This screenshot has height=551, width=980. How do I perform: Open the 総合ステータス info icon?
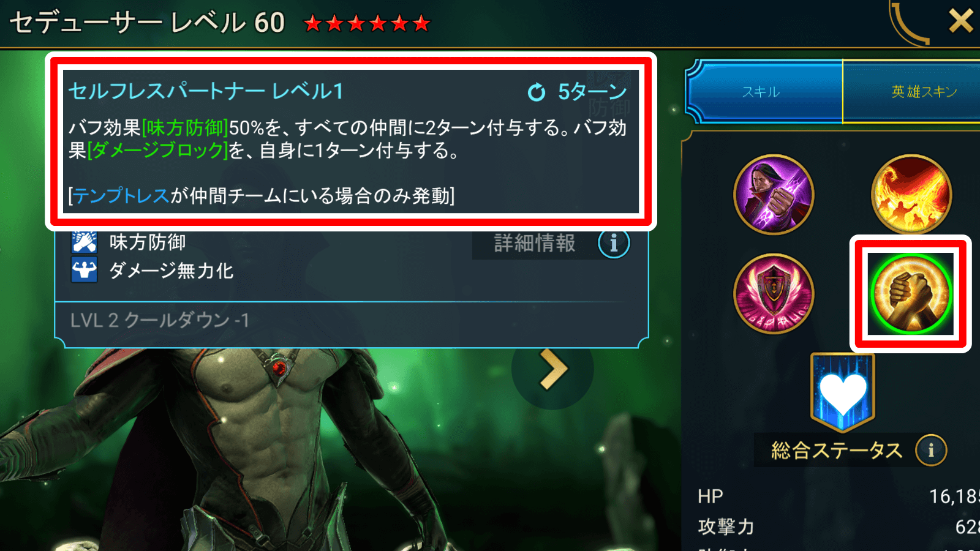click(x=931, y=451)
